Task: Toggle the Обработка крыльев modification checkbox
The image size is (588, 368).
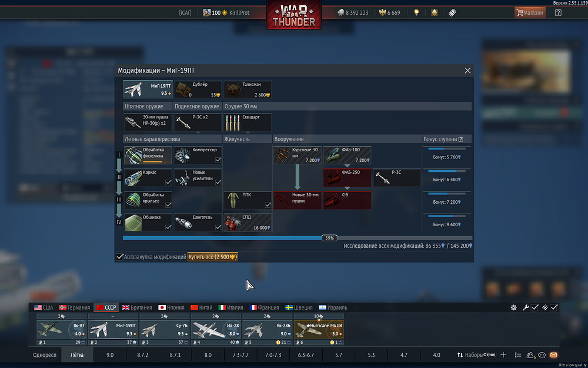Action: 168,205
